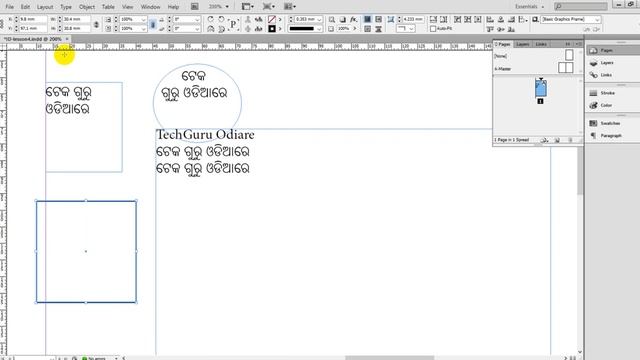This screenshot has height=360, width=640.
Task: Click Rotate 90° Clockwise icon
Action: pos(211,19)
